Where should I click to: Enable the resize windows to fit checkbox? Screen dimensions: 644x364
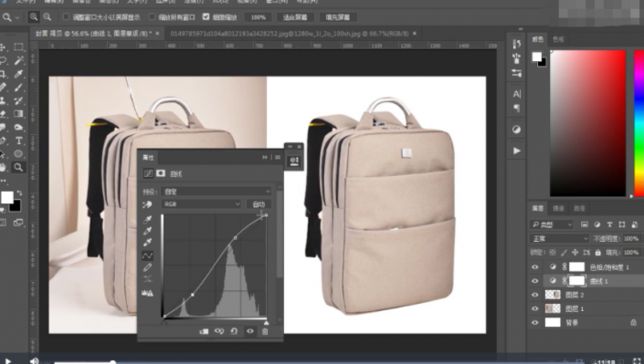66,16
